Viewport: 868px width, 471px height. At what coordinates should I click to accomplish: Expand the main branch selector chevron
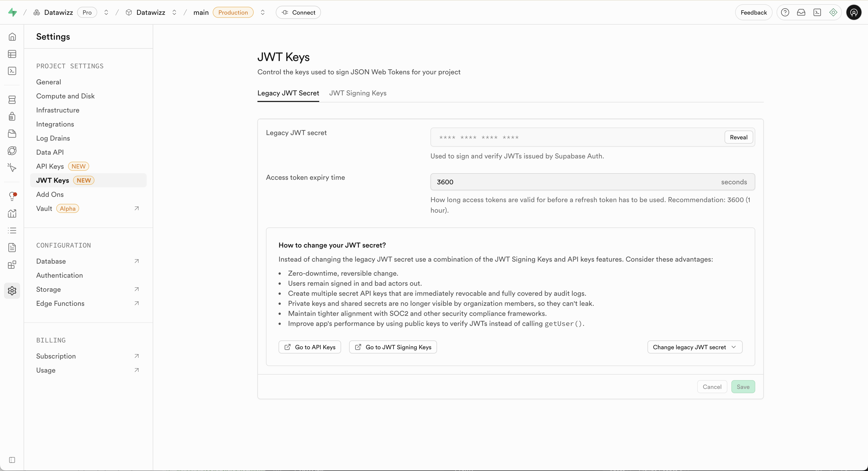pos(263,12)
